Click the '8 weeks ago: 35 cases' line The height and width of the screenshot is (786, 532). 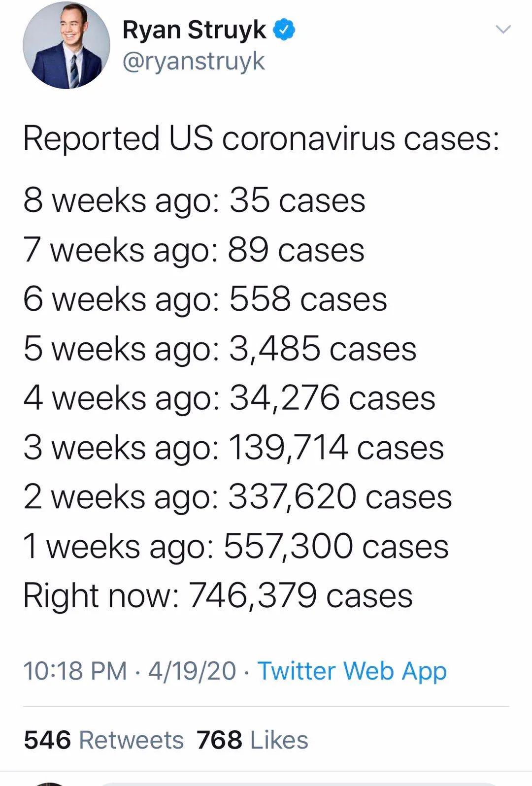pyautogui.click(x=194, y=201)
